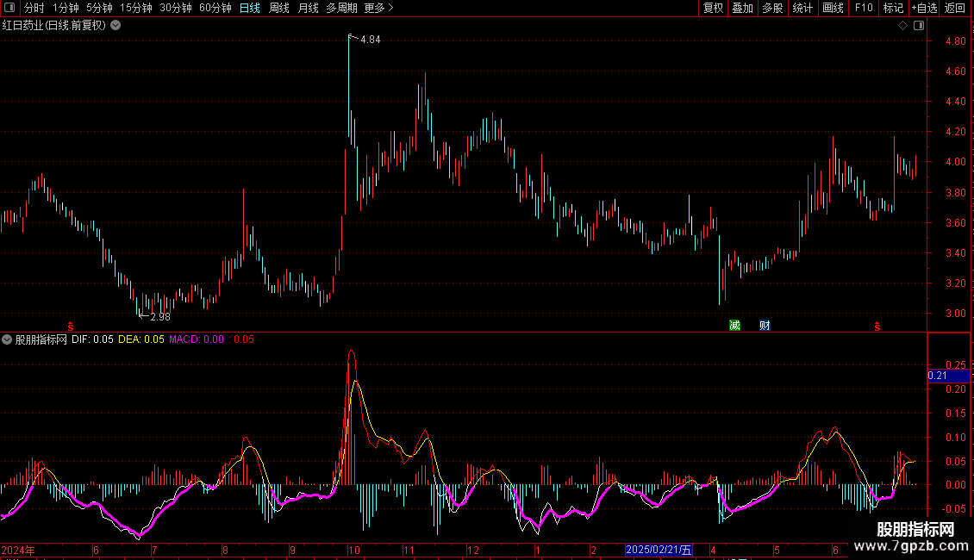Open indicator dropdown beside 股朋指标网
The image size is (974, 560).
point(7,339)
